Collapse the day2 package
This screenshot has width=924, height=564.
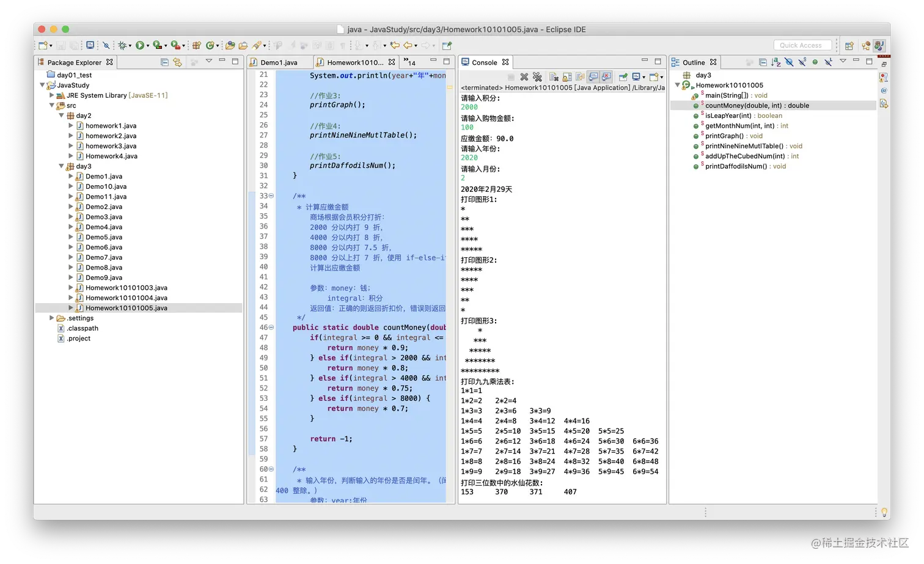coord(61,115)
